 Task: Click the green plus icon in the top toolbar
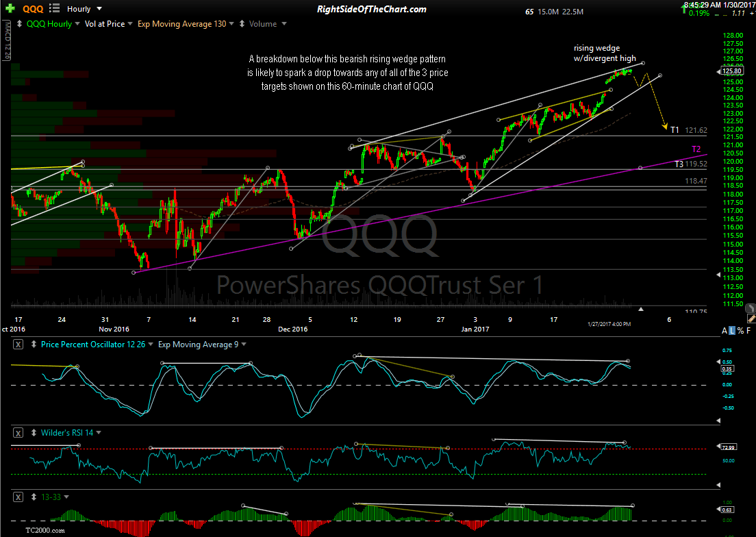click(x=10, y=9)
